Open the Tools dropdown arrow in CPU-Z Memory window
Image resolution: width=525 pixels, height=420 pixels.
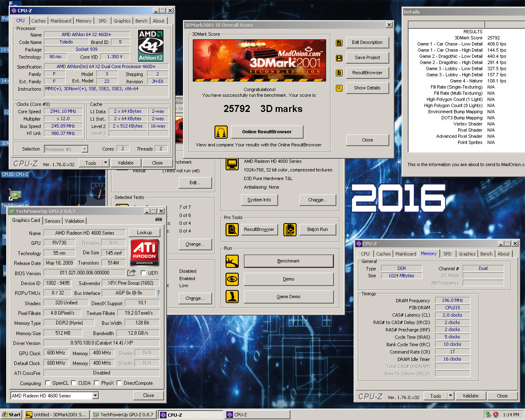click(450, 396)
